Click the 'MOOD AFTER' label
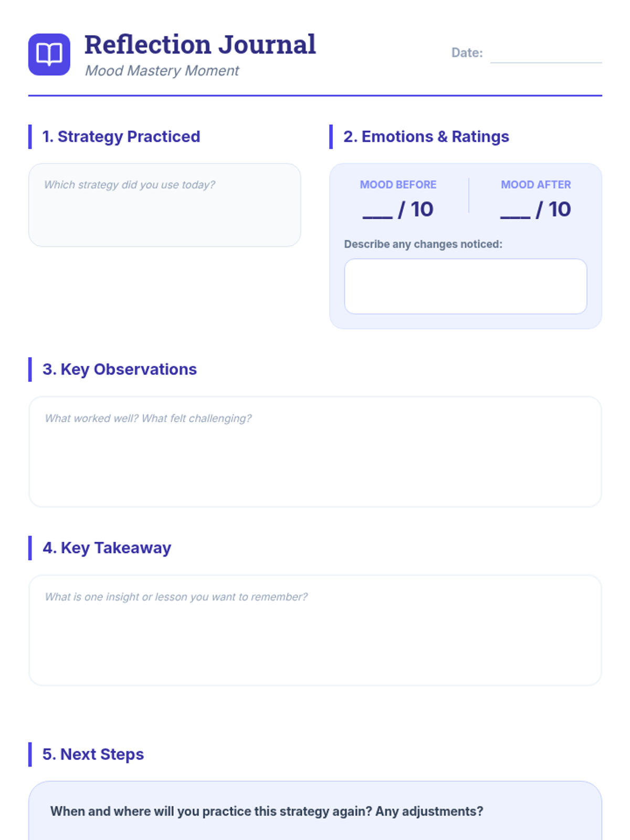Image resolution: width=630 pixels, height=840 pixels. 535,185
